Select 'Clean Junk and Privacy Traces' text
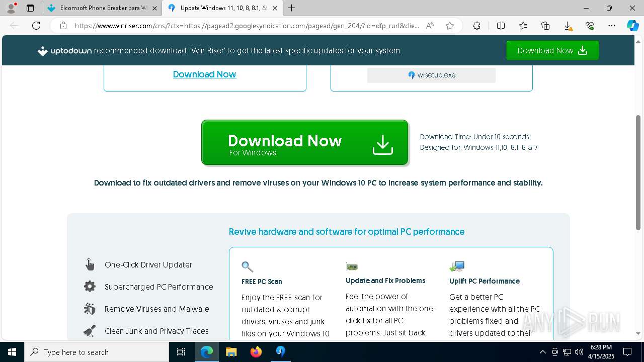644x362 pixels. tap(156, 331)
